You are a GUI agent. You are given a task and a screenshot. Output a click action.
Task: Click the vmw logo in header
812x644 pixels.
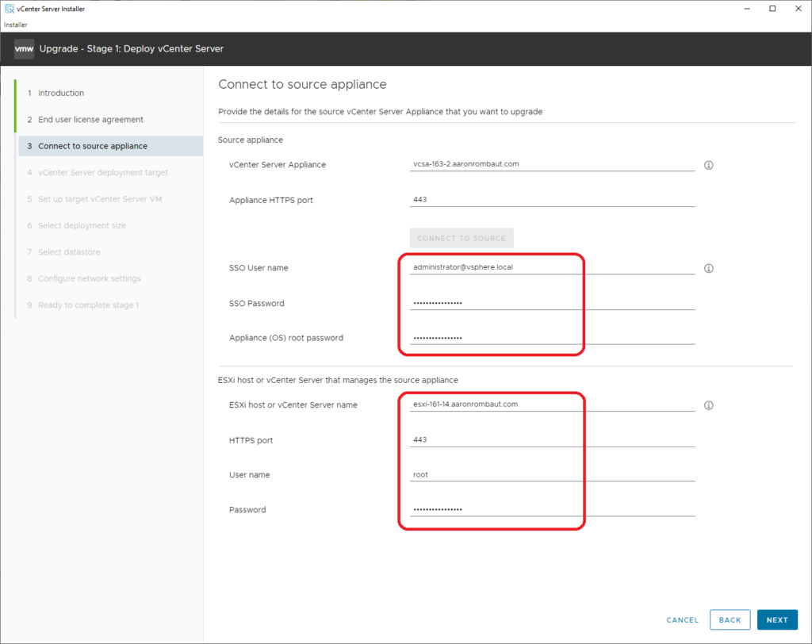[x=24, y=49]
